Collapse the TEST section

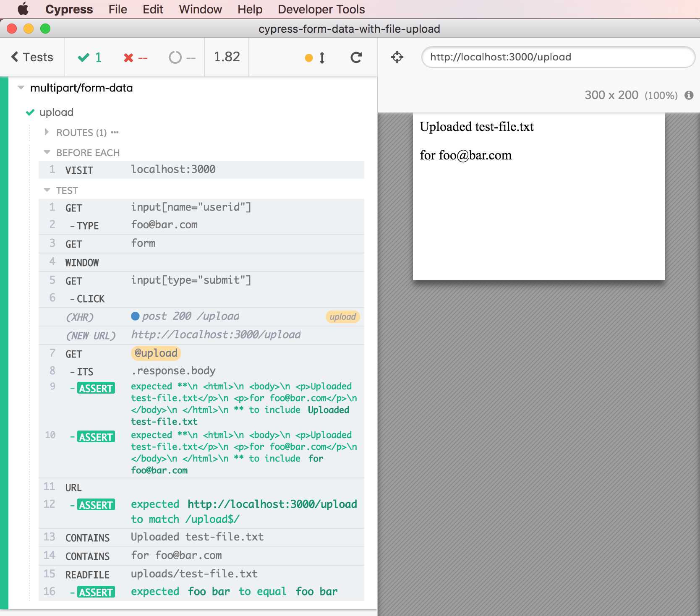(x=61, y=191)
